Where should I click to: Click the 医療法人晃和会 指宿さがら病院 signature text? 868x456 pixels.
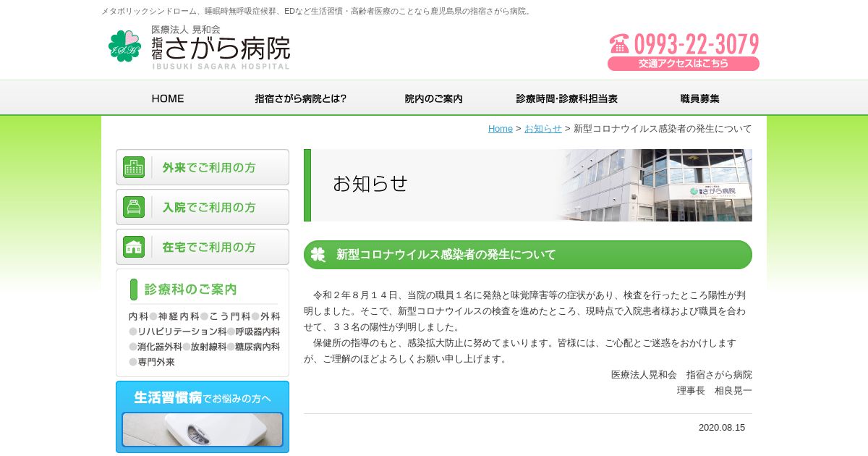681,375
